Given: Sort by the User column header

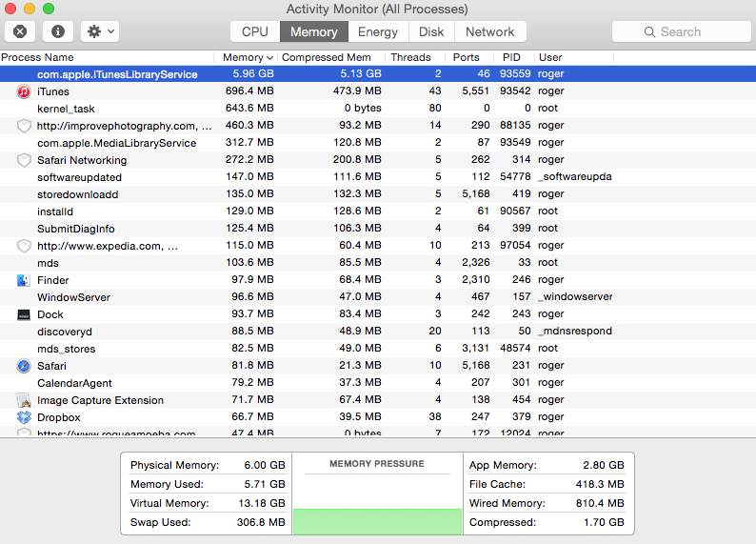Looking at the screenshot, I should (574, 57).
